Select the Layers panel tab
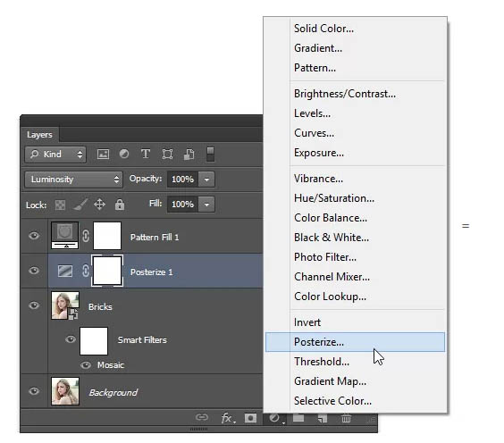Image resolution: width=504 pixels, height=443 pixels. 39,135
